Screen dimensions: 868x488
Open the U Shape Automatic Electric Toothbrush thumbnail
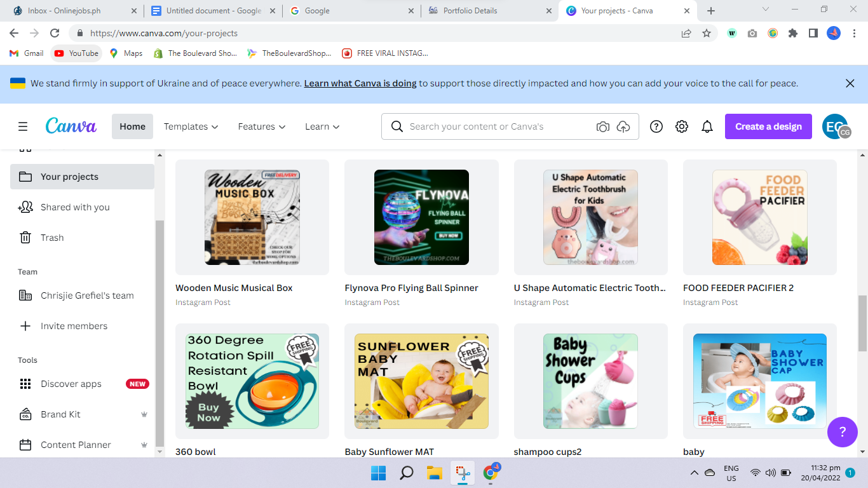click(591, 217)
